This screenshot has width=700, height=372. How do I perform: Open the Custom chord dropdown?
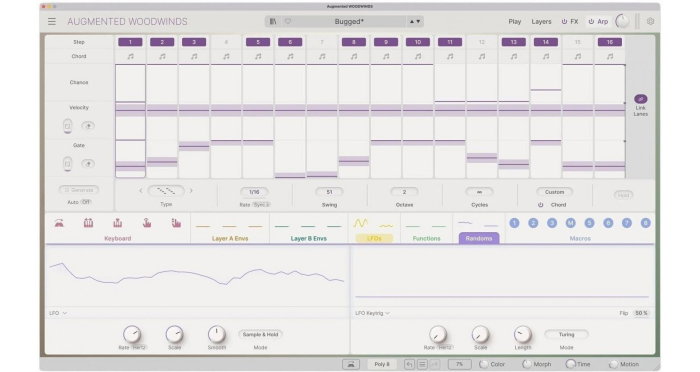coord(554,192)
